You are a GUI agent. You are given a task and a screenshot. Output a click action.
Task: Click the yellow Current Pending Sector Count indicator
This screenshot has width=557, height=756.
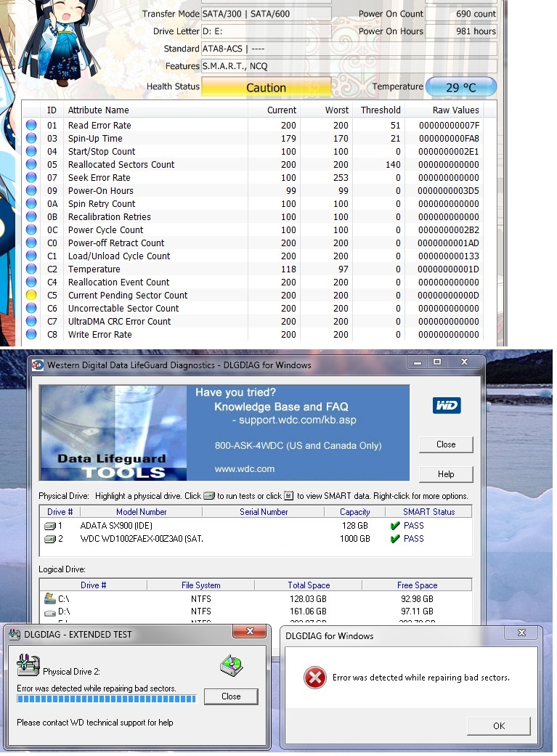(31, 295)
